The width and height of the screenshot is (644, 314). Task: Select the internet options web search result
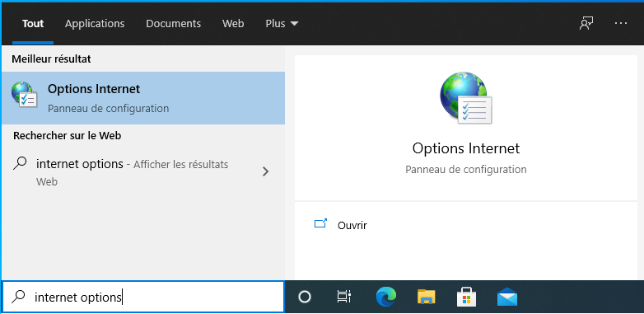(x=143, y=172)
